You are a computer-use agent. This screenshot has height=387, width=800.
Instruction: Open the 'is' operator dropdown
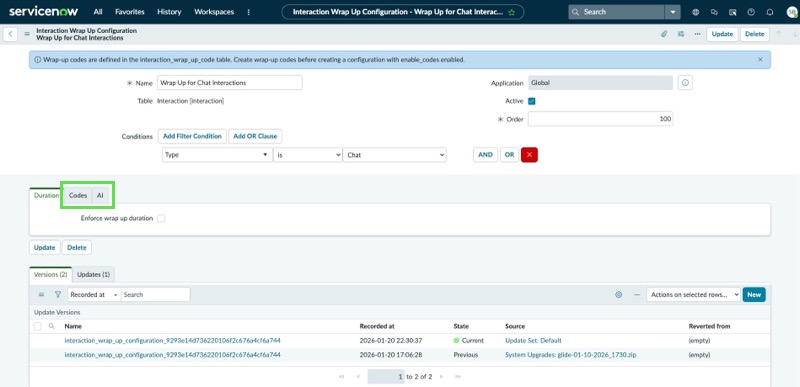(308, 155)
